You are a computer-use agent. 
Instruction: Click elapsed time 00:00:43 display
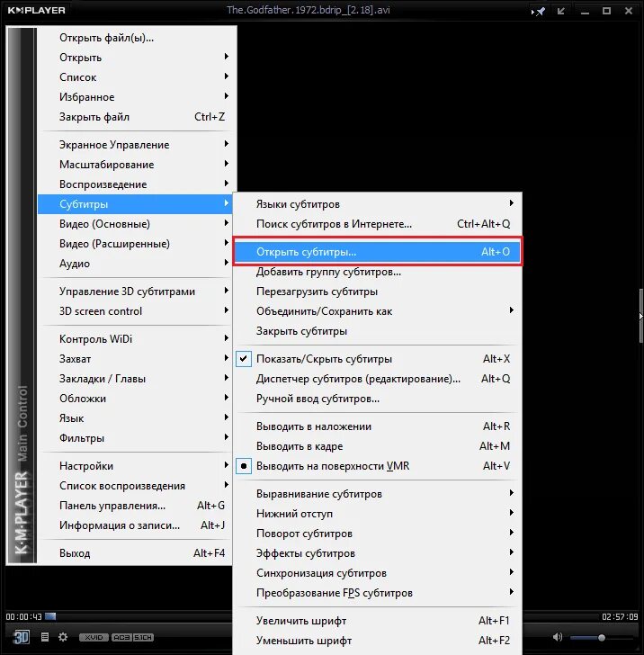(23, 616)
